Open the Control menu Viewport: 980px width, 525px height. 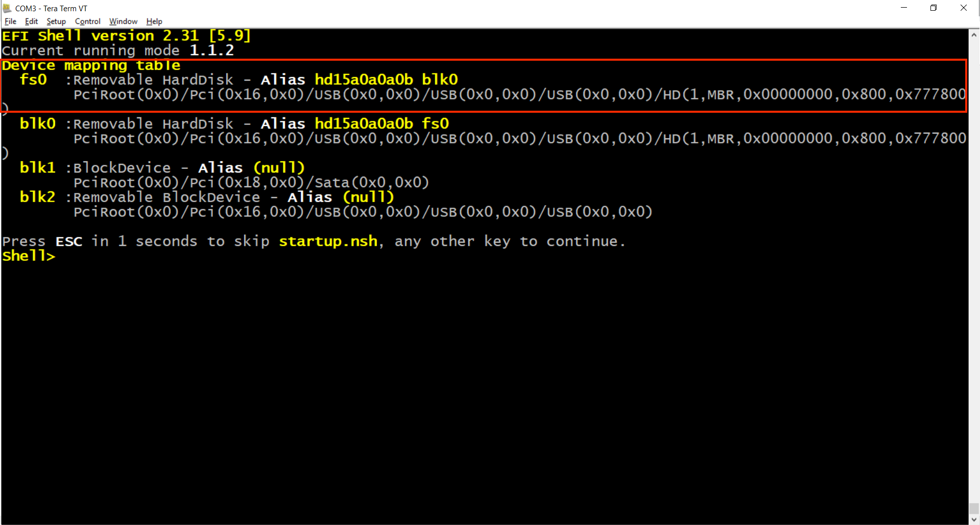(87, 21)
